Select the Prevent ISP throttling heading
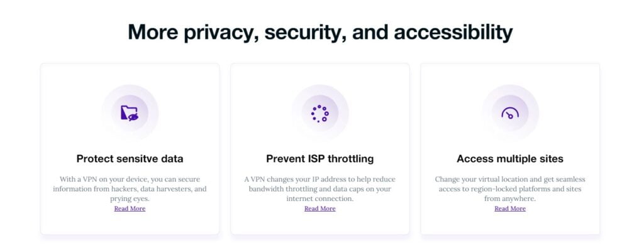The image size is (644, 248). click(320, 159)
